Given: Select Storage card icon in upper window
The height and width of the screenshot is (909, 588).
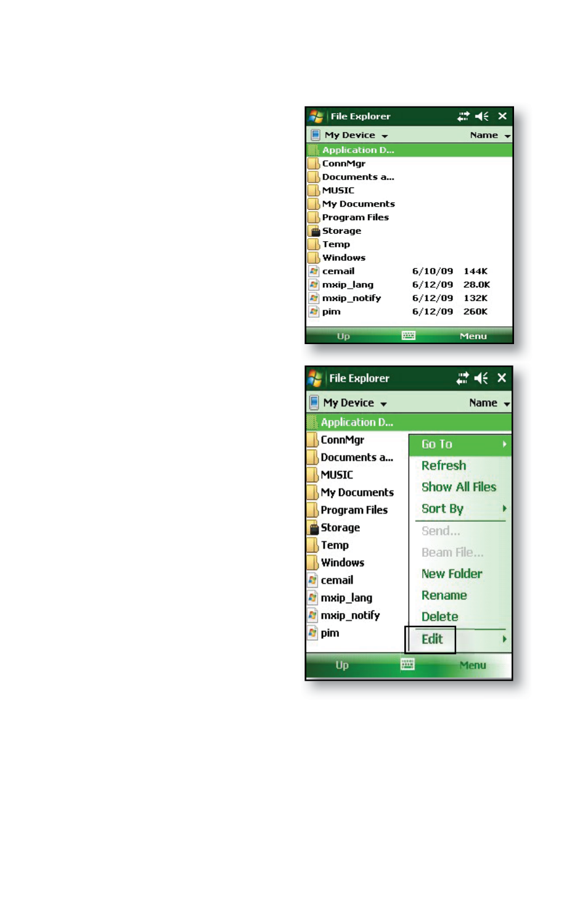Looking at the screenshot, I should (x=314, y=231).
